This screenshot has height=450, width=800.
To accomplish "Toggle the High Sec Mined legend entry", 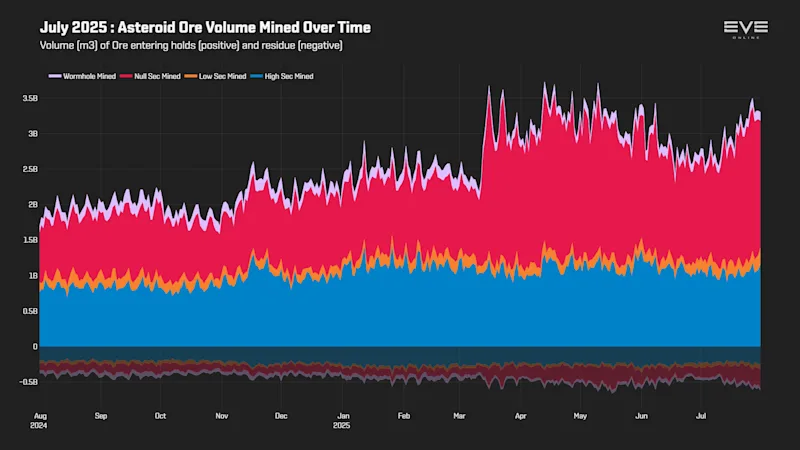I will pyautogui.click(x=282, y=76).
